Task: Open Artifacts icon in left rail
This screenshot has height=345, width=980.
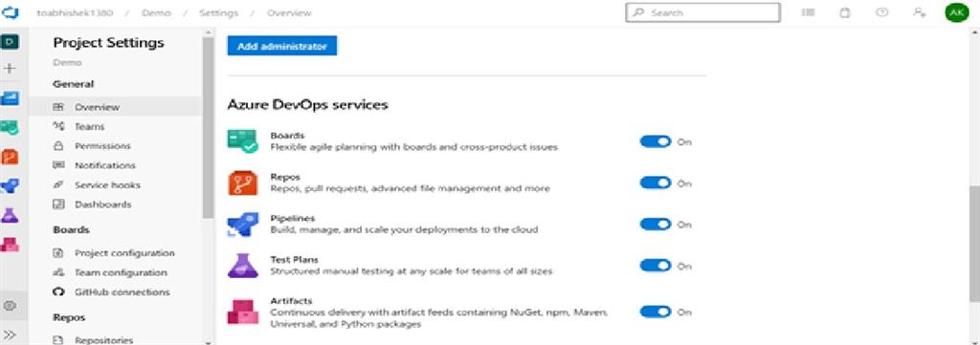Action: [10, 244]
